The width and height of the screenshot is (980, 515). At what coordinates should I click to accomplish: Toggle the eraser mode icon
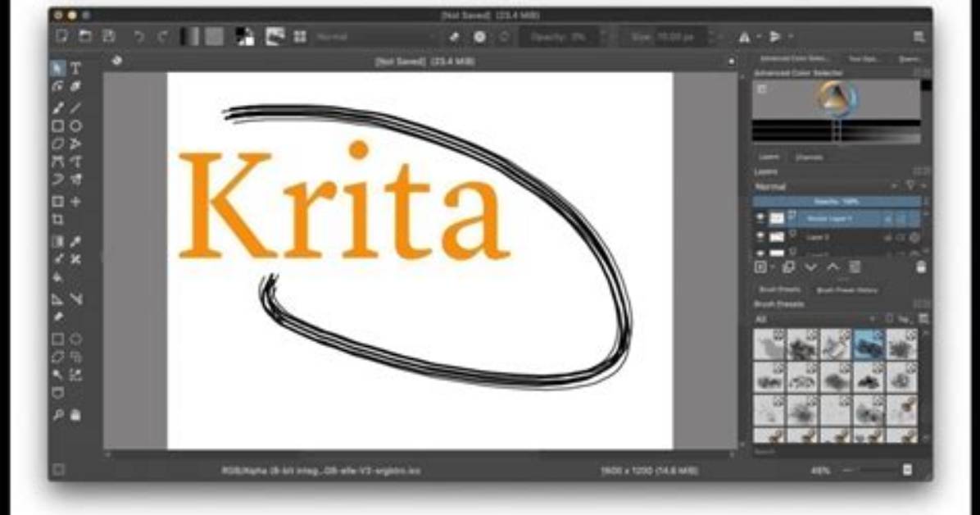click(x=455, y=37)
